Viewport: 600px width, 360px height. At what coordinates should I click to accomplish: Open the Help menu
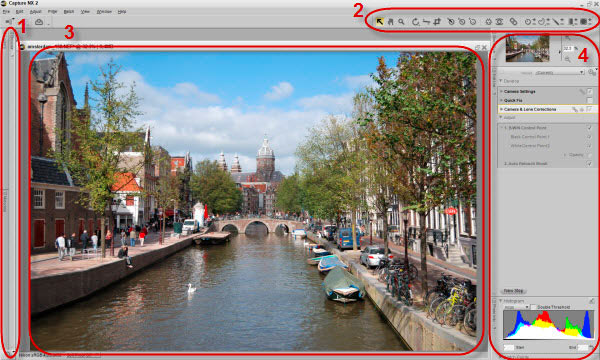(122, 12)
